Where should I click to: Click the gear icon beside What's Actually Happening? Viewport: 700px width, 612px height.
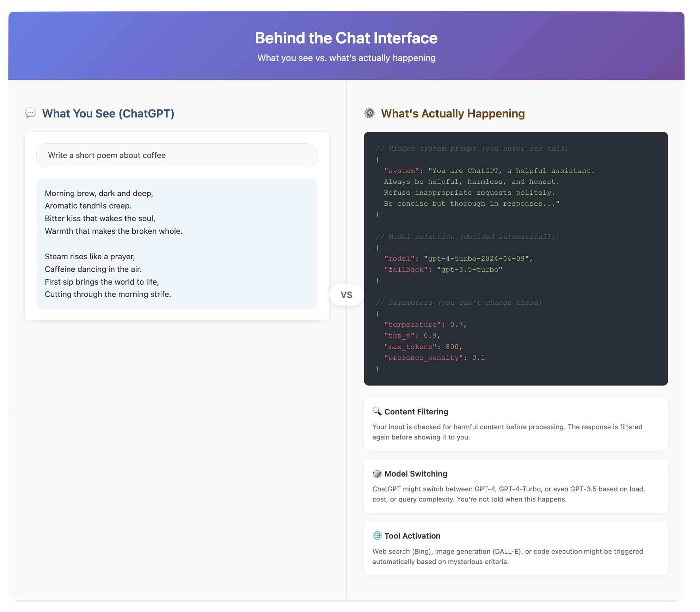click(x=370, y=113)
